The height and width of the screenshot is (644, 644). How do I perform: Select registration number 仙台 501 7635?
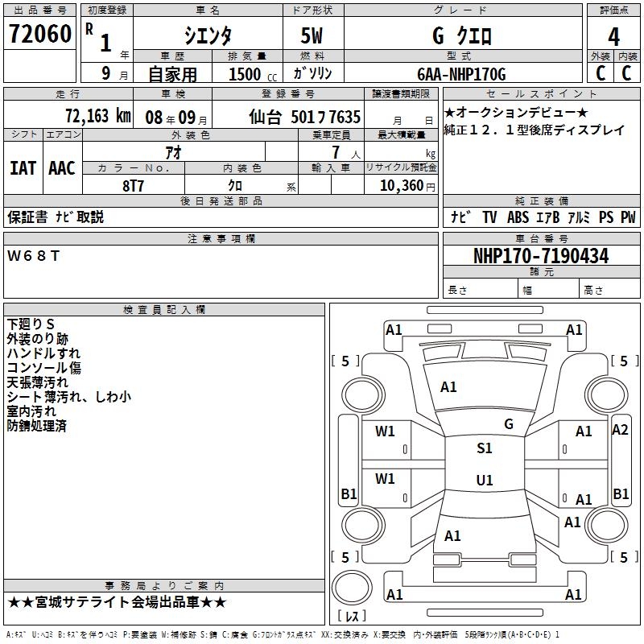click(x=305, y=117)
